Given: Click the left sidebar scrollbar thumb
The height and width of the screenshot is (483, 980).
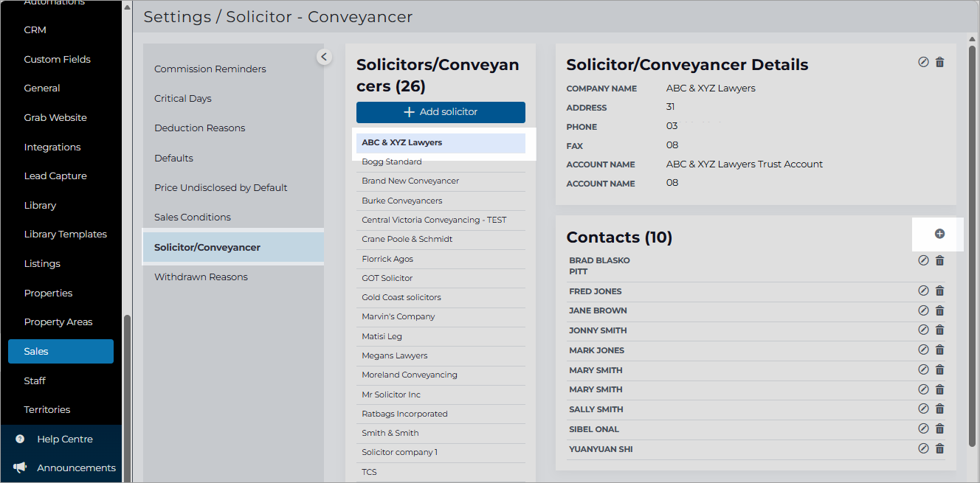Looking at the screenshot, I should pyautogui.click(x=126, y=398).
